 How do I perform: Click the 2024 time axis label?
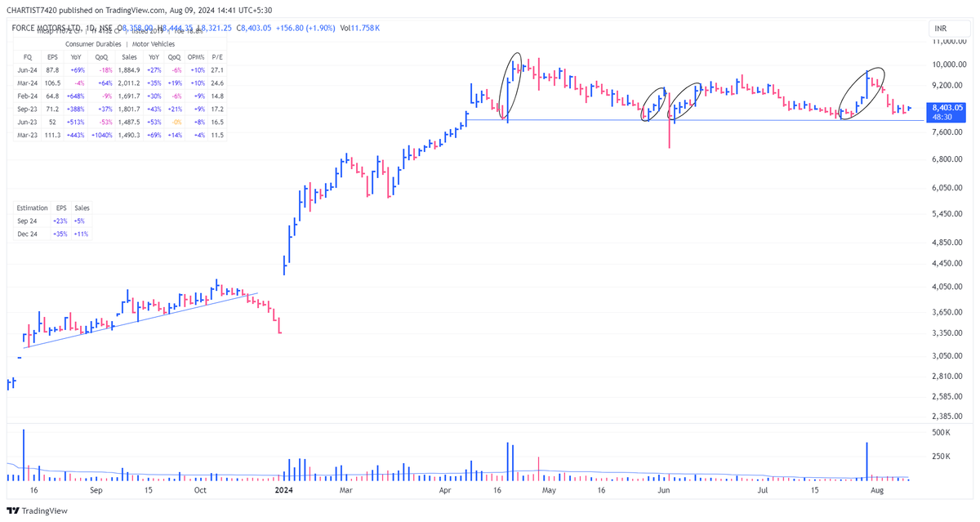coord(283,490)
